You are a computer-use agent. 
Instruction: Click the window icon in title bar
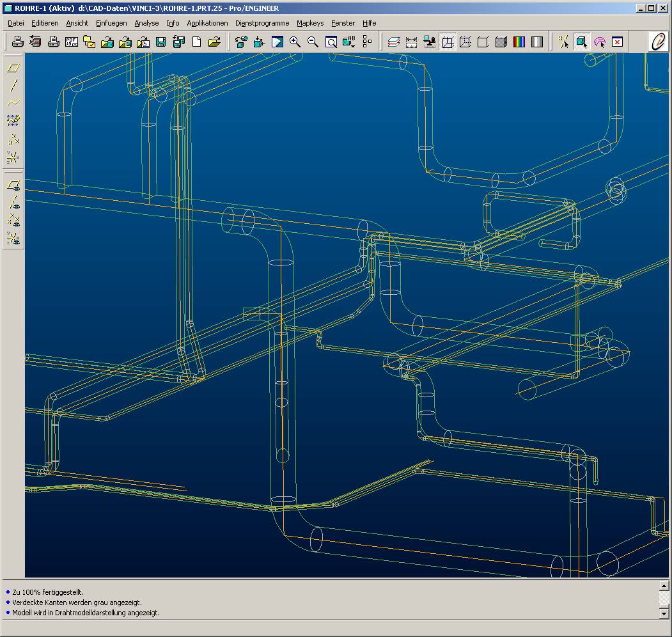(8, 8)
